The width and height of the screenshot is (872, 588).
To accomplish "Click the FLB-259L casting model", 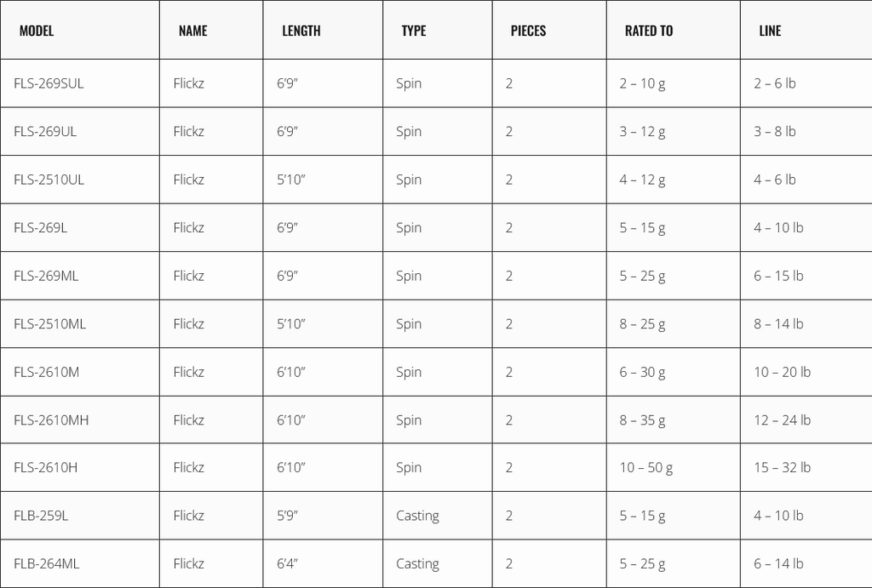I will (41, 516).
